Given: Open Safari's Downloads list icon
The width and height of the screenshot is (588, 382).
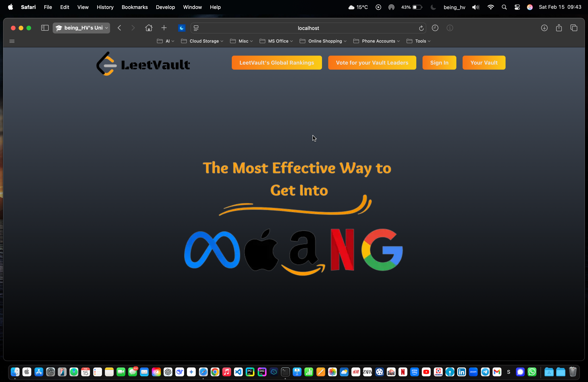Looking at the screenshot, I should point(544,28).
